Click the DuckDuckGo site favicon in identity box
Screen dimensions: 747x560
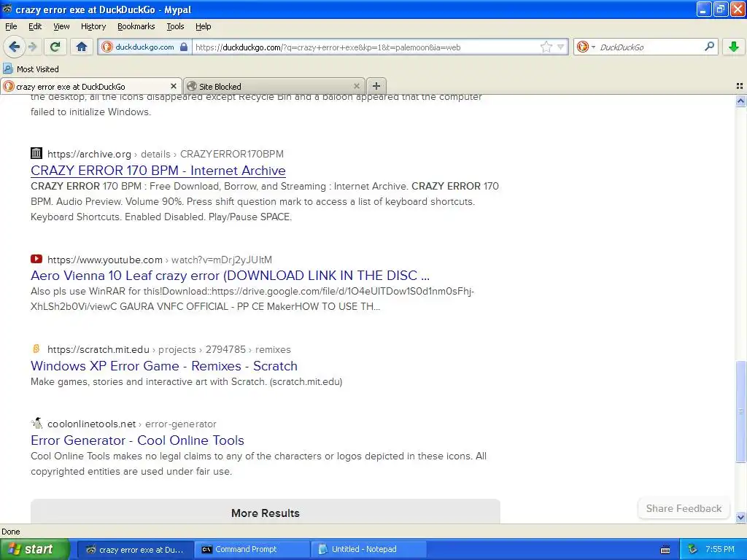(107, 47)
